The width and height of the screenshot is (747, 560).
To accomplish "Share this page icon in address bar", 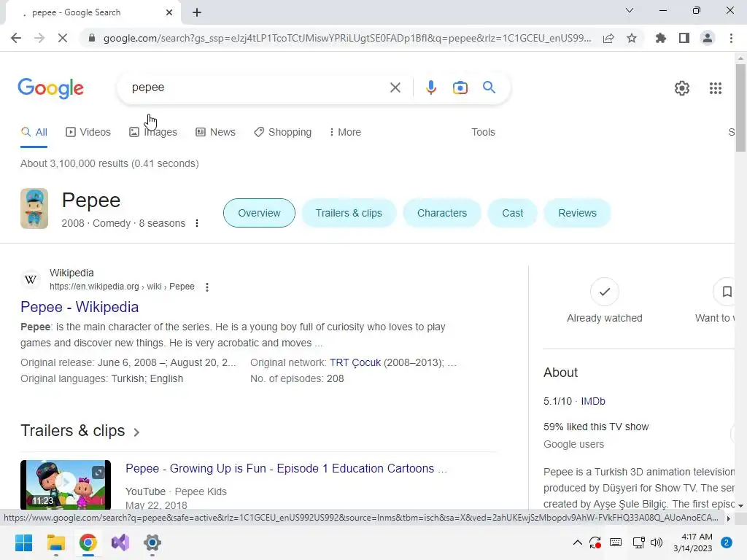I will (608, 38).
